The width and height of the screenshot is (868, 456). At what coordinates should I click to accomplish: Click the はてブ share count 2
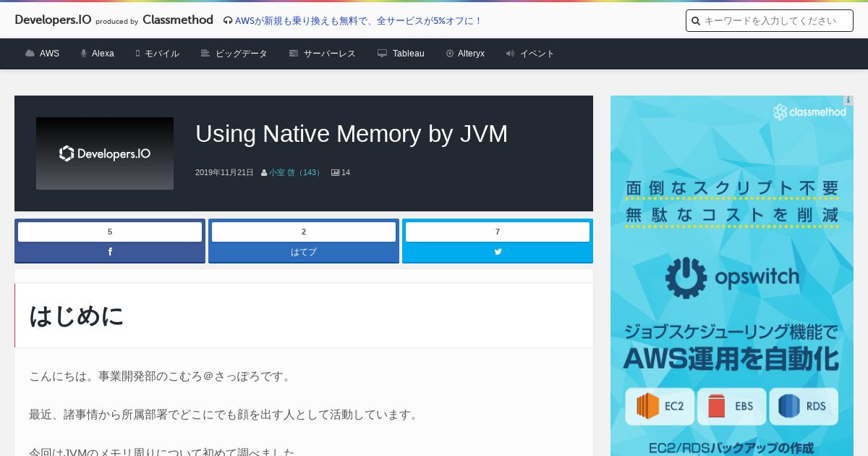point(304,232)
